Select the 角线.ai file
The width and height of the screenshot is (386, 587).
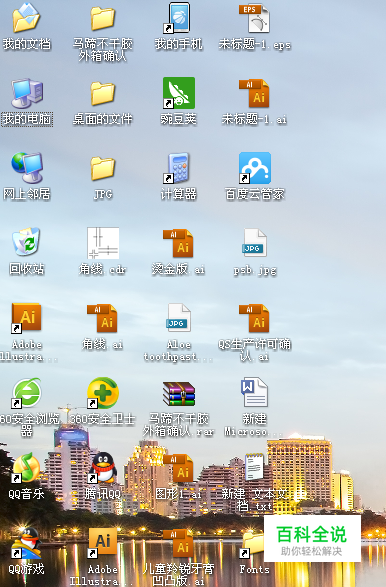pos(102,318)
